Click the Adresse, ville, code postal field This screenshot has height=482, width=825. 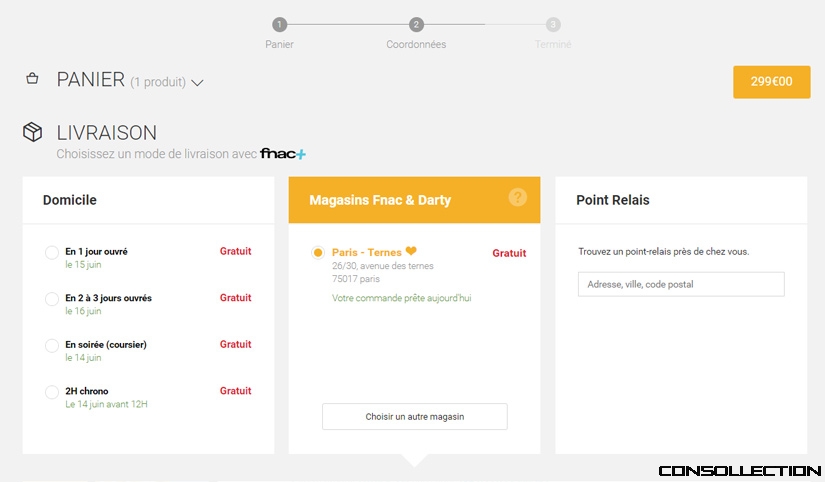pos(681,284)
